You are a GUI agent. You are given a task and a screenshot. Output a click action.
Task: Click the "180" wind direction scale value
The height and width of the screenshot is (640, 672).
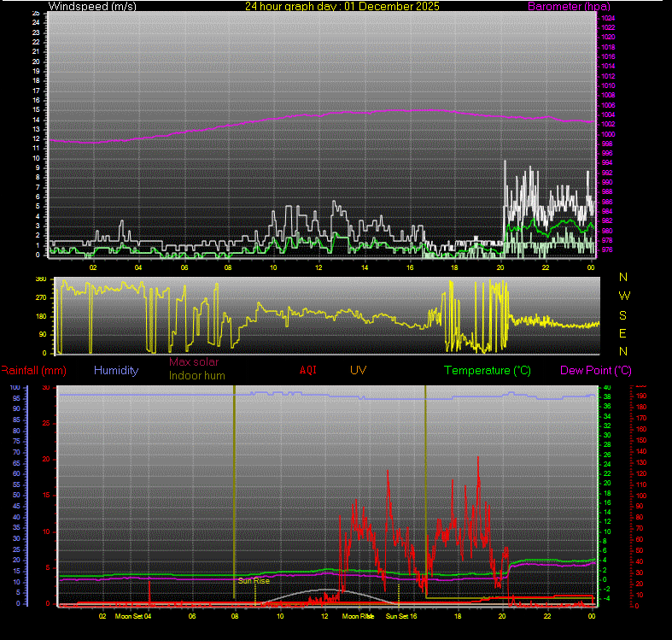(x=41, y=316)
